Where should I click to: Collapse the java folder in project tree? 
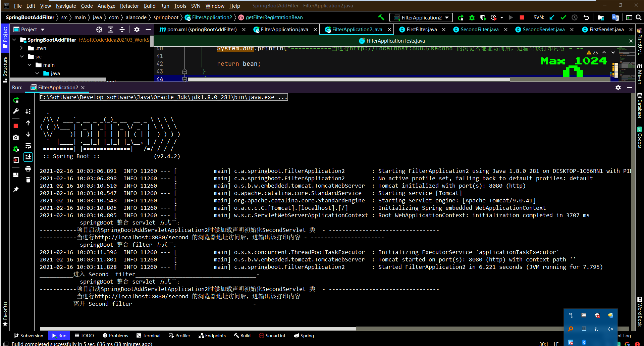tap(37, 73)
